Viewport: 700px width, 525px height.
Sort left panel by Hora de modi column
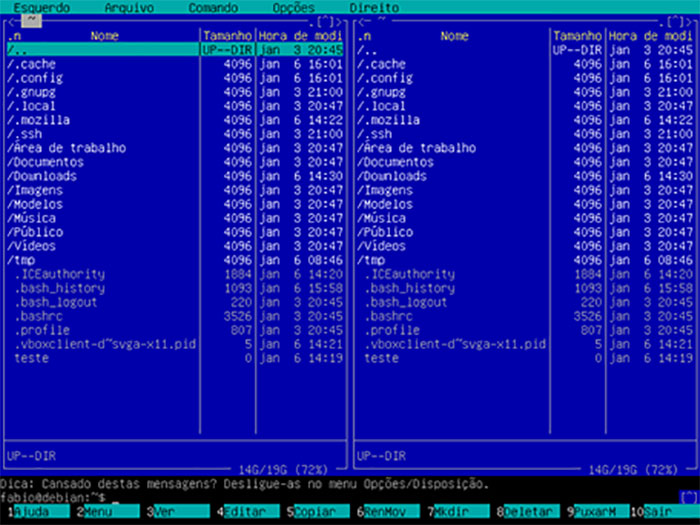click(300, 36)
